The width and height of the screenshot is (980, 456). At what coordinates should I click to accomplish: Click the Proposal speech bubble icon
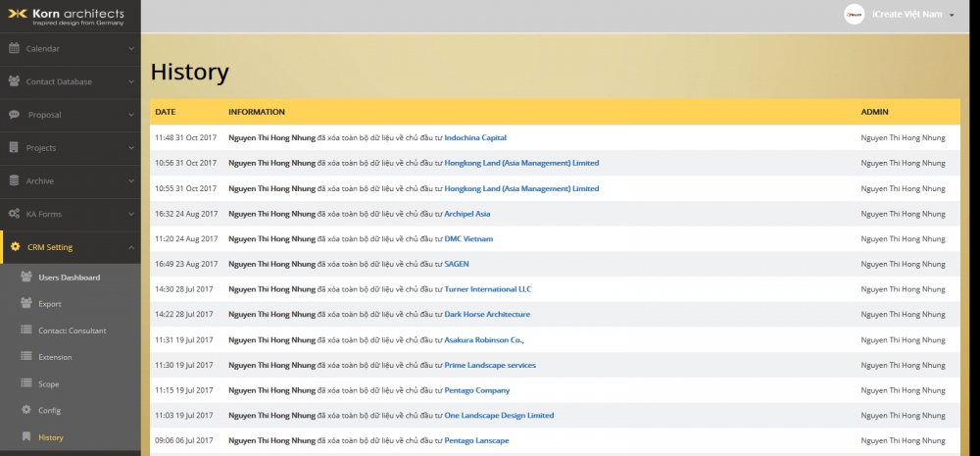pos(14,115)
